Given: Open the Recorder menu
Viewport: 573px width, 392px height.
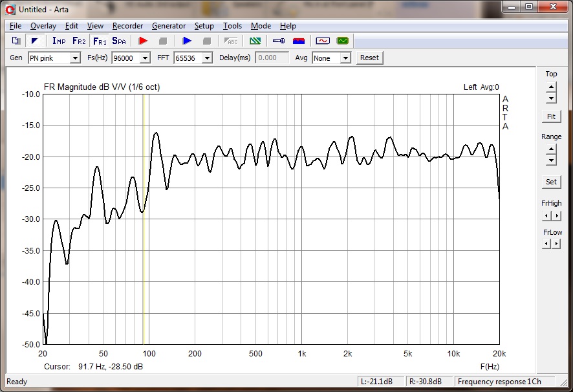Looking at the screenshot, I should [127, 26].
